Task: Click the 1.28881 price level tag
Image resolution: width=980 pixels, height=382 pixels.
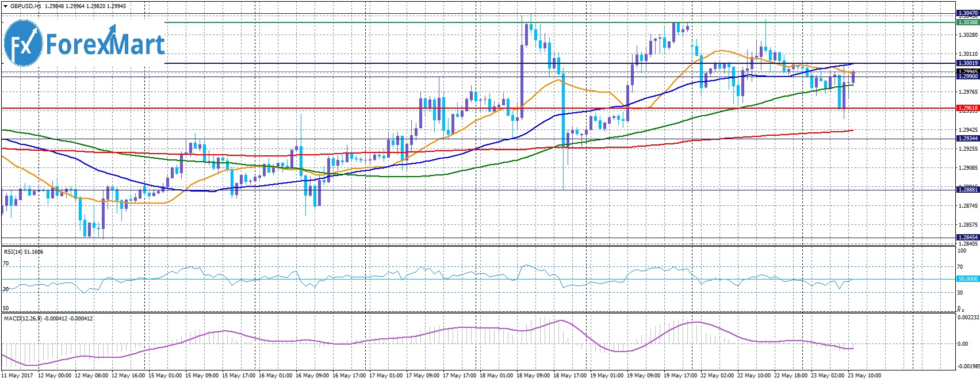Action: (967, 189)
